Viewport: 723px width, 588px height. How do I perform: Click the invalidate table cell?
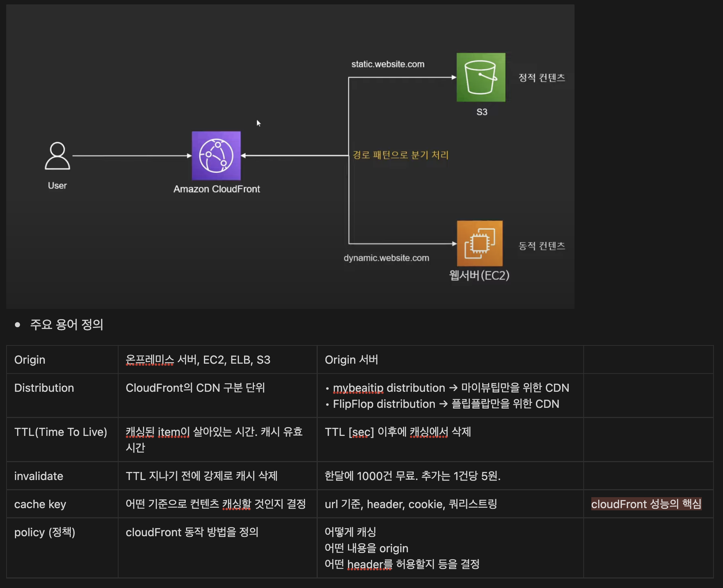pyautogui.click(x=39, y=476)
